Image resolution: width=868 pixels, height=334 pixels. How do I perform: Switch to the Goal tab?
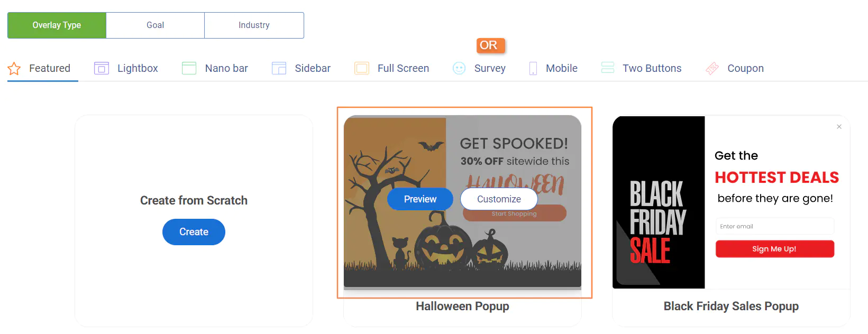(x=155, y=25)
